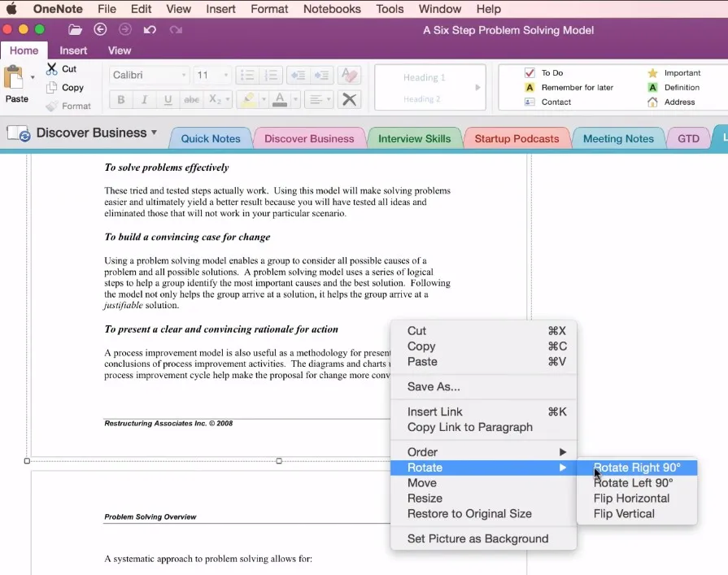The height and width of the screenshot is (575, 728).
Task: Apply strikethrough formatting
Action: 192,98
